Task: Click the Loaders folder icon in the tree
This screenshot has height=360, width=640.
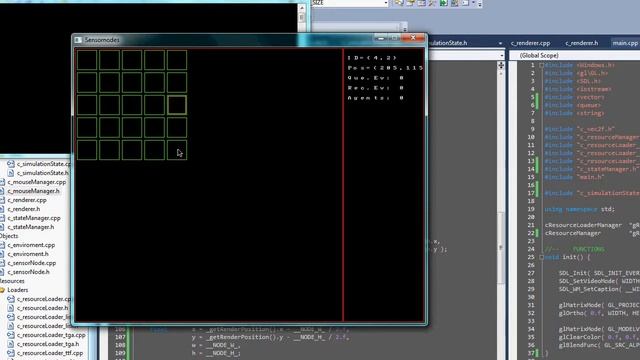Action: click(2, 290)
